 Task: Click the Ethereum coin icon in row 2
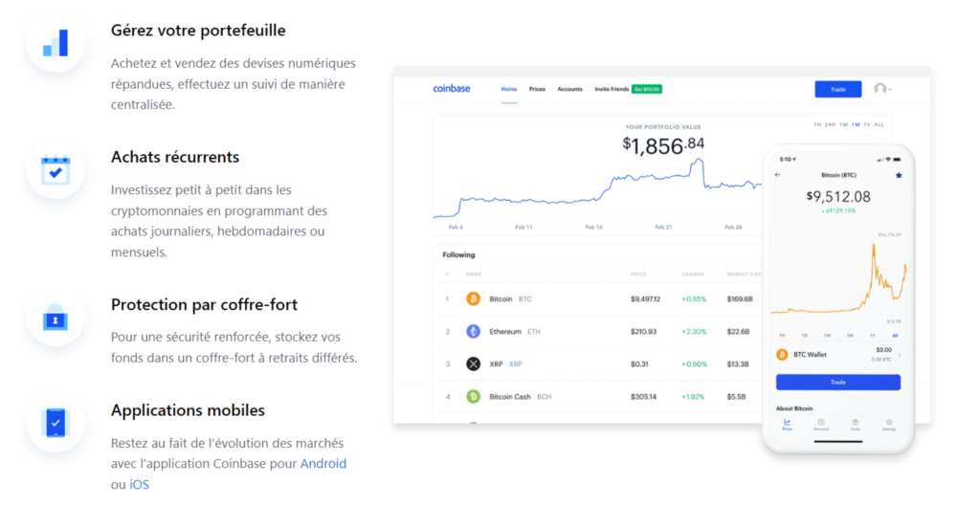(473, 332)
